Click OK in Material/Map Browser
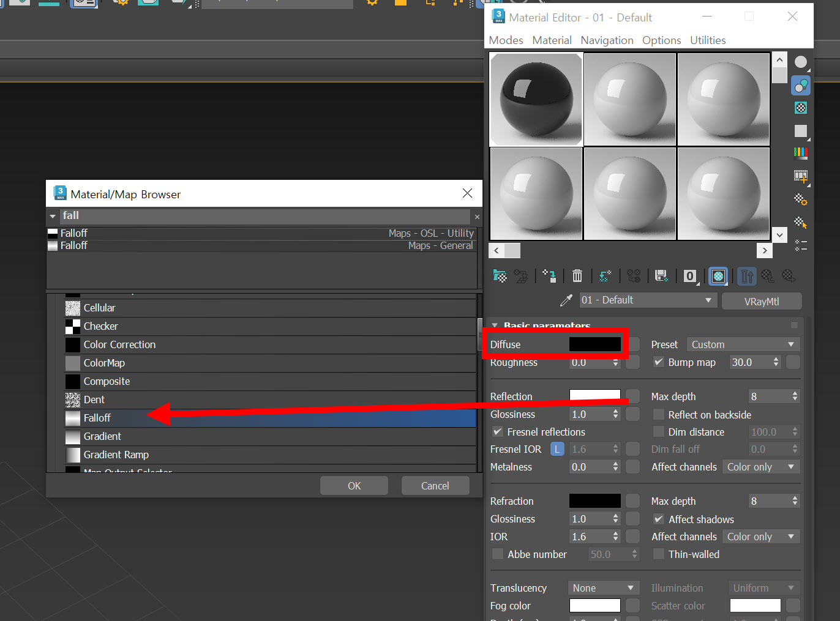 (354, 486)
